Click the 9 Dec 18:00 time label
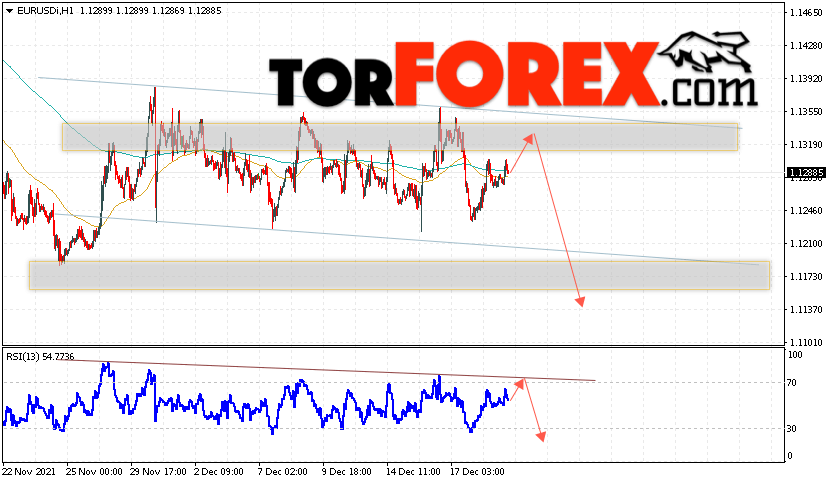 (347, 471)
